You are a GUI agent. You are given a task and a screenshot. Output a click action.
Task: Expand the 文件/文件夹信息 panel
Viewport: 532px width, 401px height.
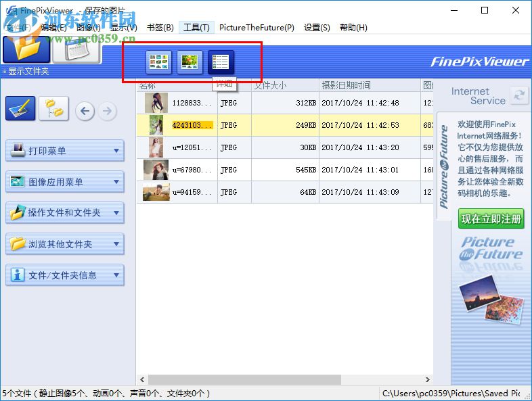(65, 275)
